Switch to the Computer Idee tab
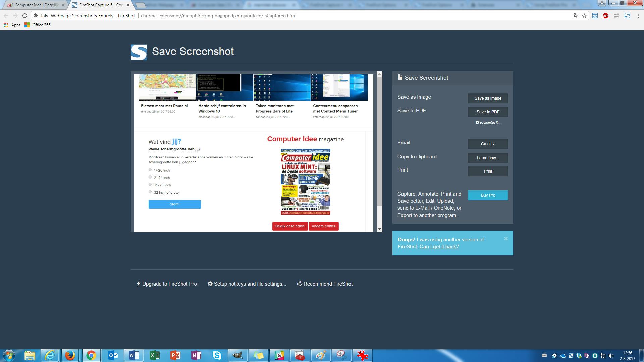The width and height of the screenshot is (644, 362). [36, 5]
